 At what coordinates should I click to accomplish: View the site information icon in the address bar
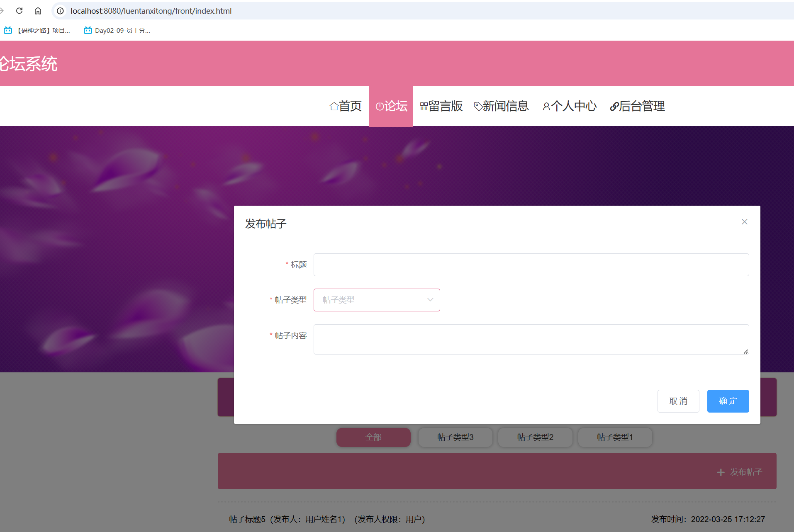pyautogui.click(x=60, y=11)
